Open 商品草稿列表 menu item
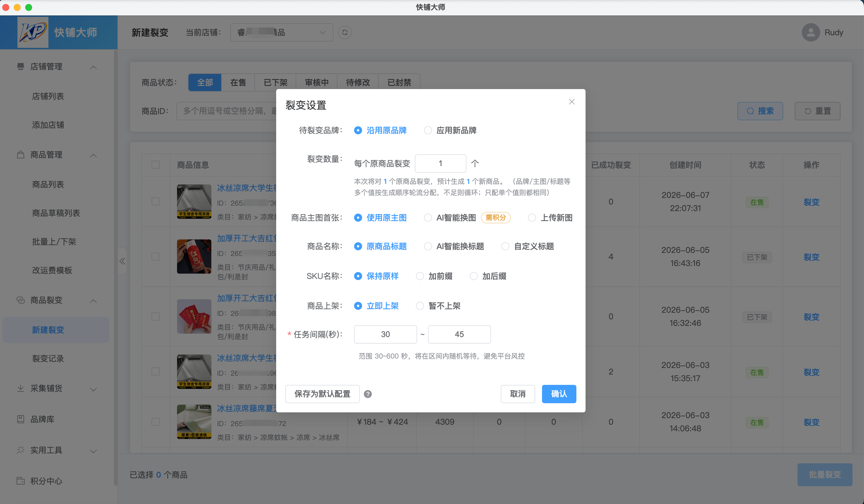Image resolution: width=864 pixels, height=504 pixels. (56, 213)
